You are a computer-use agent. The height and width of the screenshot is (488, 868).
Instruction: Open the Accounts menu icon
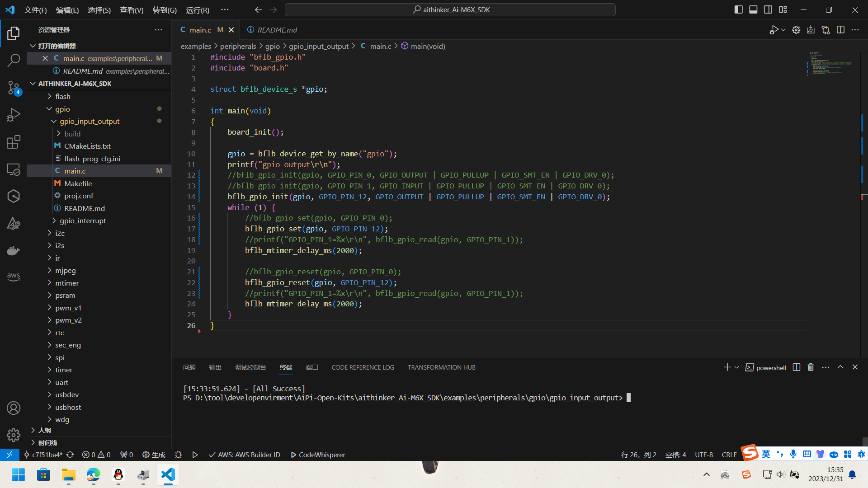pyautogui.click(x=14, y=408)
